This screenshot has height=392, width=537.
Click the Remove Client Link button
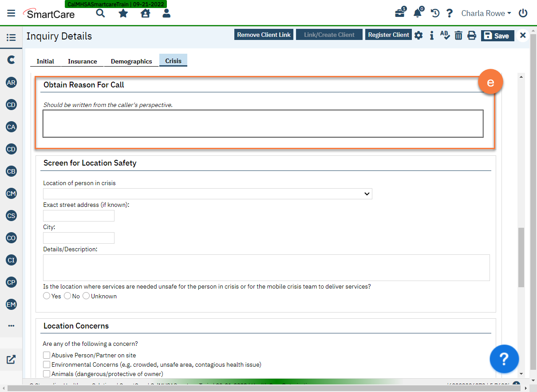[264, 34]
